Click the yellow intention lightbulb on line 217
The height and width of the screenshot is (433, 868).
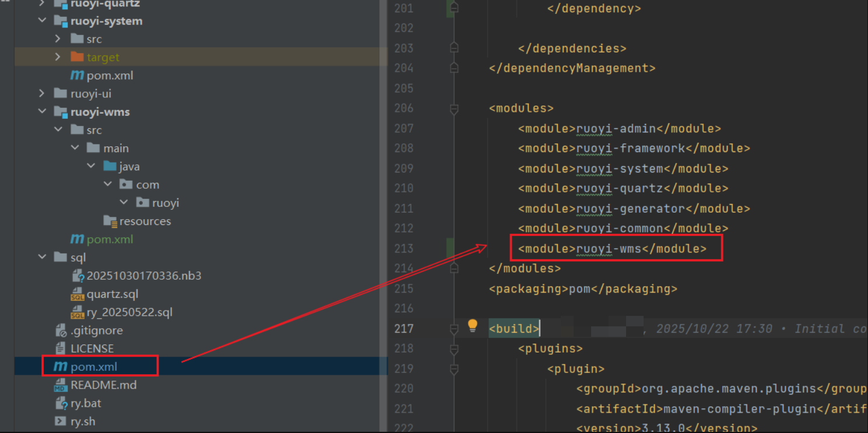pos(472,326)
